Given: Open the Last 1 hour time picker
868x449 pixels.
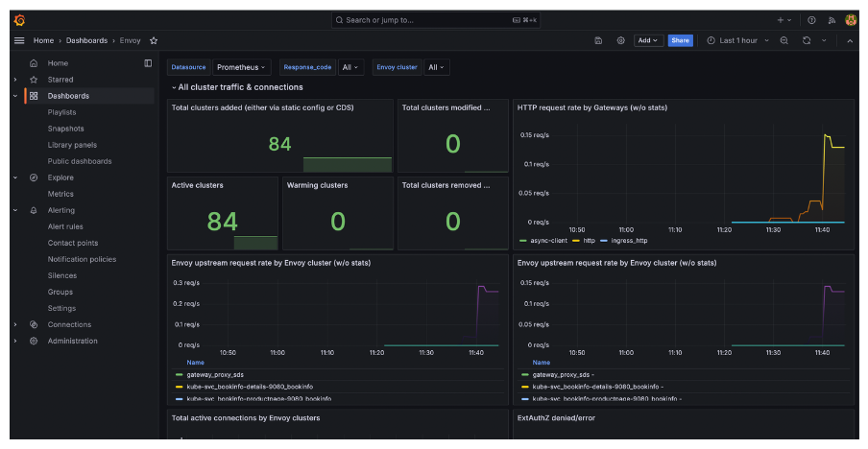Looking at the screenshot, I should click(x=737, y=40).
